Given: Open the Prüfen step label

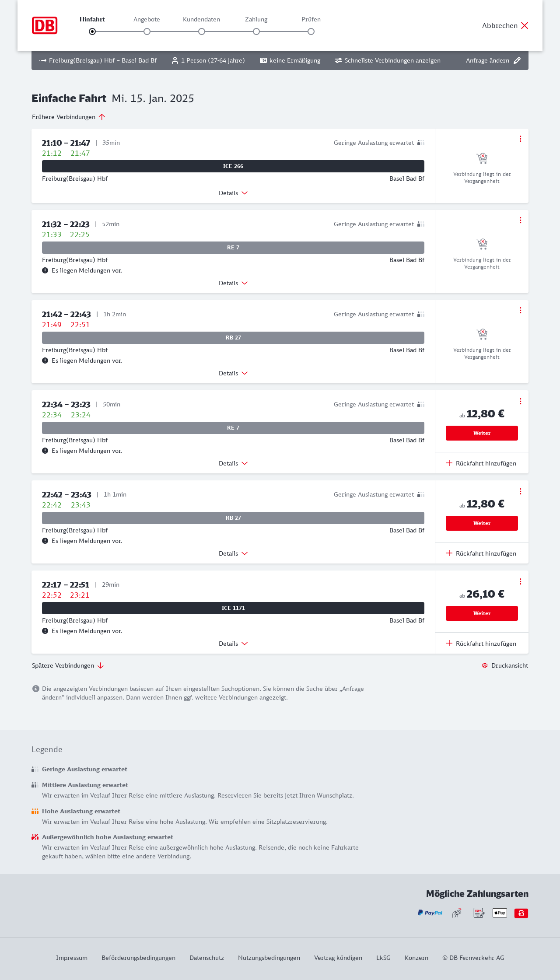Looking at the screenshot, I should [311, 19].
